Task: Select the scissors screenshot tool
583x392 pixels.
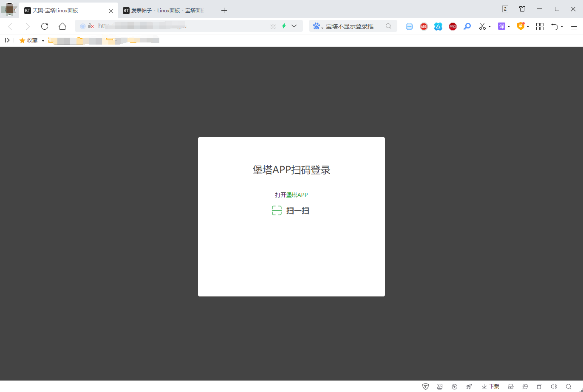Action: click(x=482, y=26)
